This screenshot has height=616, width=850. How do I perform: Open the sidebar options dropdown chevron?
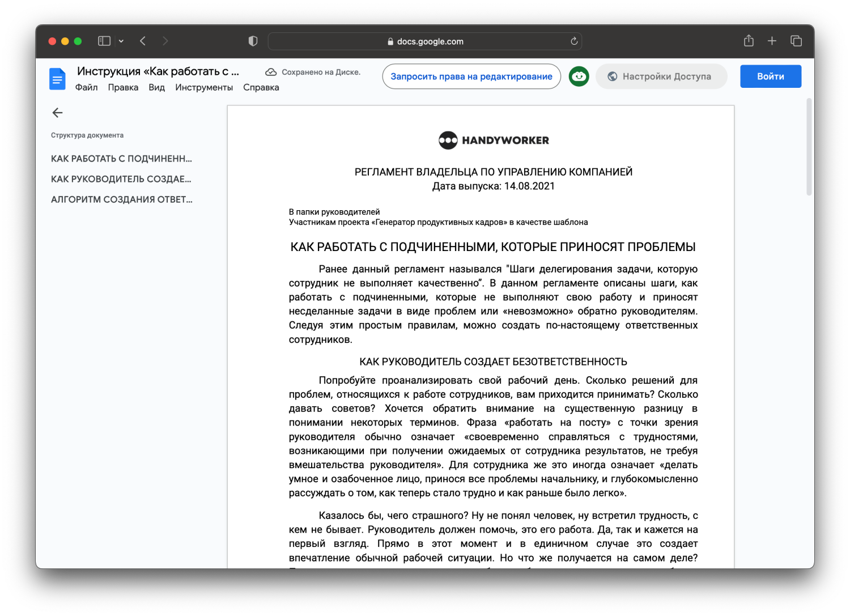tap(121, 41)
